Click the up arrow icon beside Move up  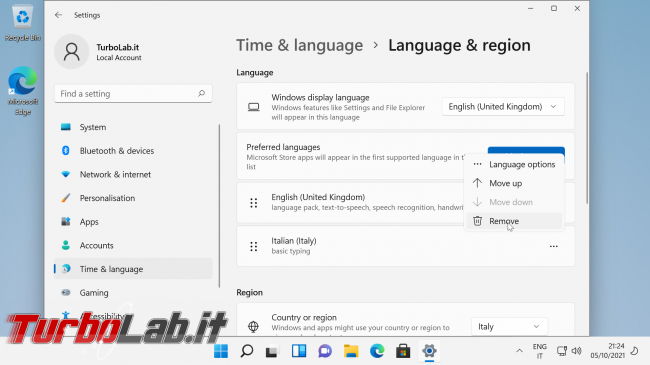(478, 183)
